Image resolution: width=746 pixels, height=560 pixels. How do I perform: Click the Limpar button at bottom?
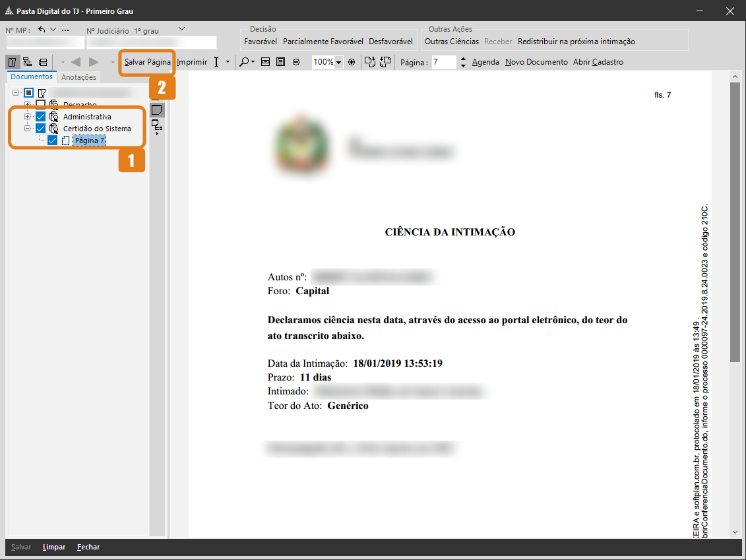click(54, 547)
